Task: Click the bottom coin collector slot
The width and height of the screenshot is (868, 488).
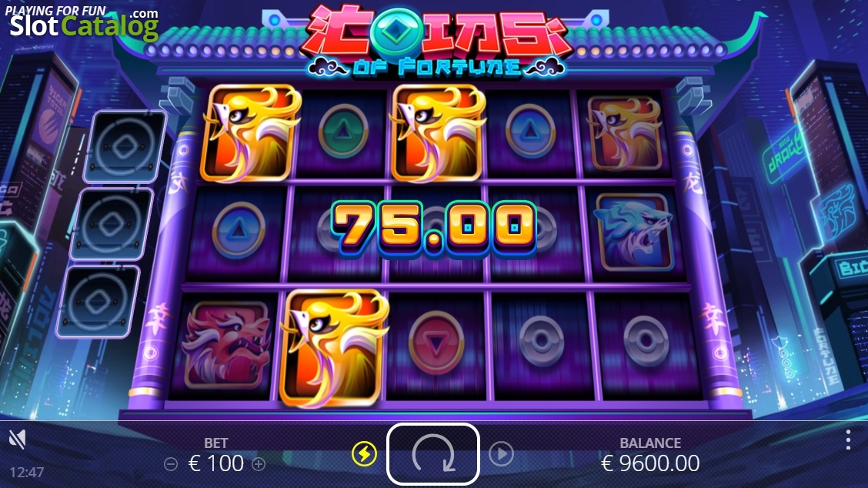Action: pos(98,302)
